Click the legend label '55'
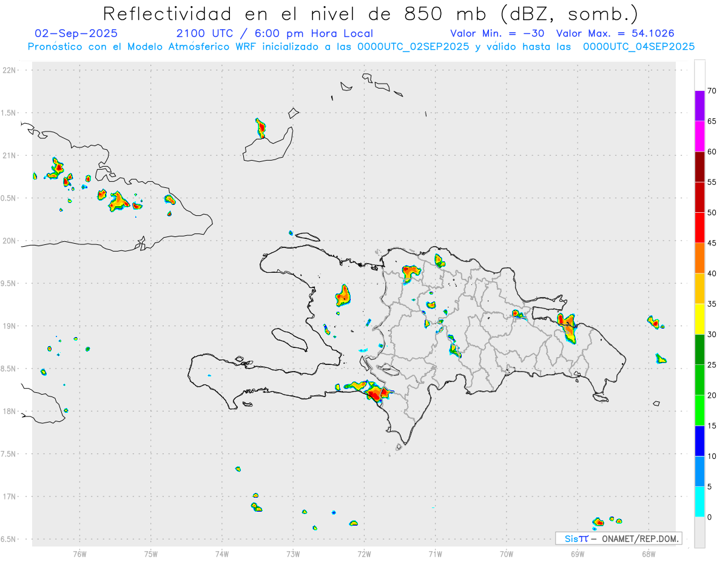 (x=713, y=182)
